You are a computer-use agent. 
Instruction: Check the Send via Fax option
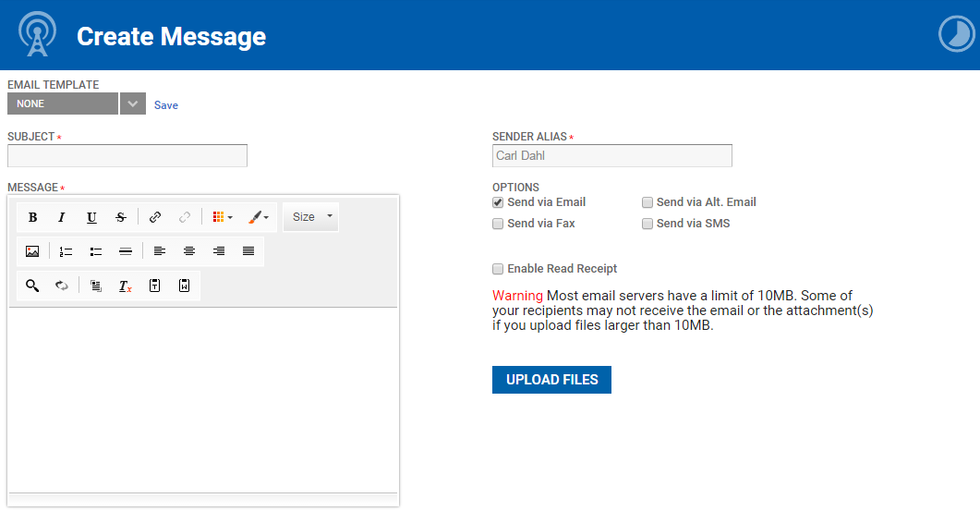click(498, 224)
